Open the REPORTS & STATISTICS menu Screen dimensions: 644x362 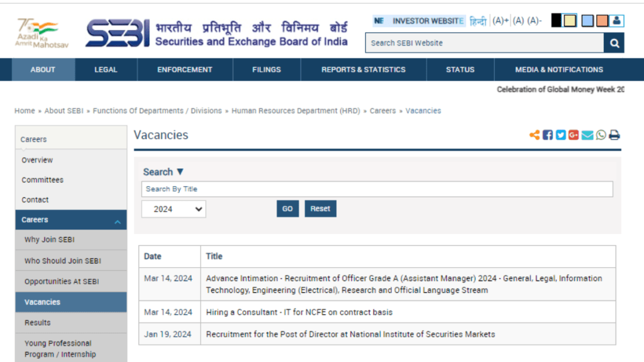(364, 70)
